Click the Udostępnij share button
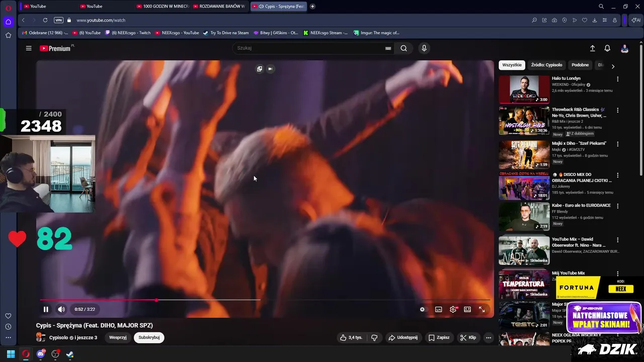 click(403, 337)
